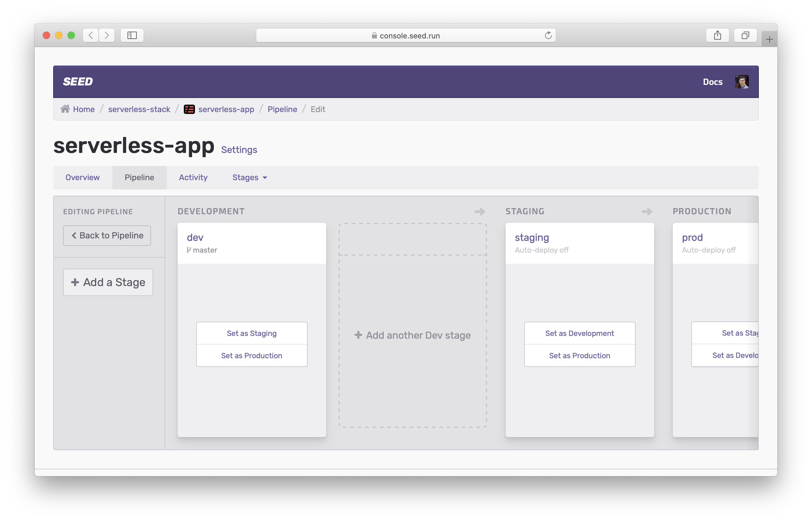This screenshot has height=522, width=812.
Task: Click Add another Dev stage placeholder
Action: click(412, 335)
